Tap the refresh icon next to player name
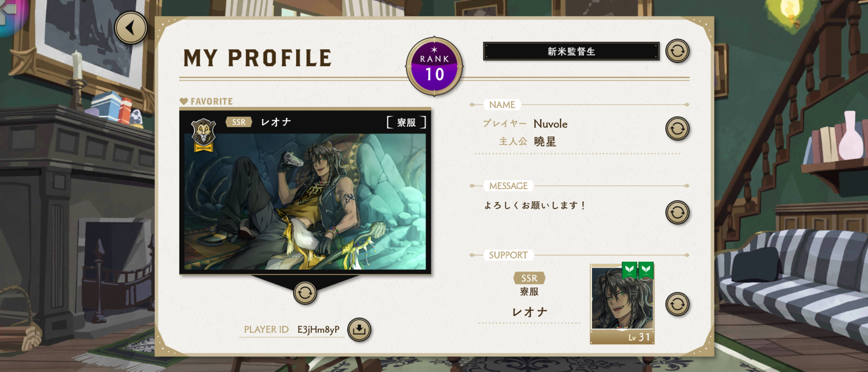 pyautogui.click(x=677, y=129)
